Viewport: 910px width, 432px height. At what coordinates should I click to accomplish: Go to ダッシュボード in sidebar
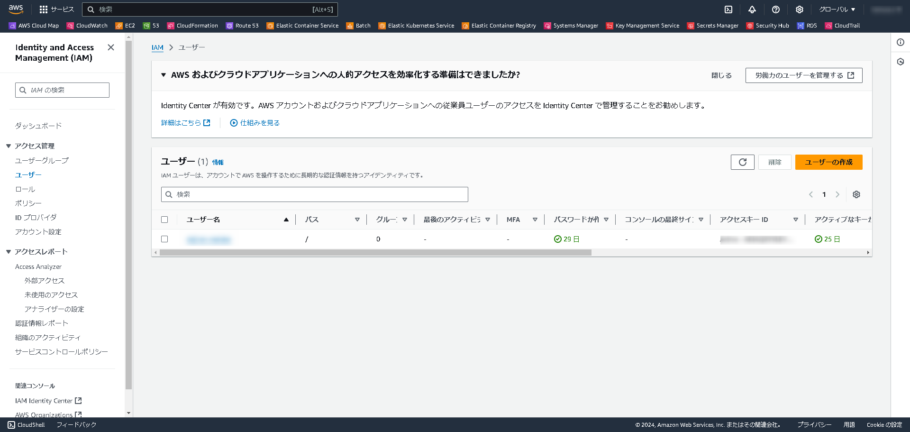coord(38,126)
